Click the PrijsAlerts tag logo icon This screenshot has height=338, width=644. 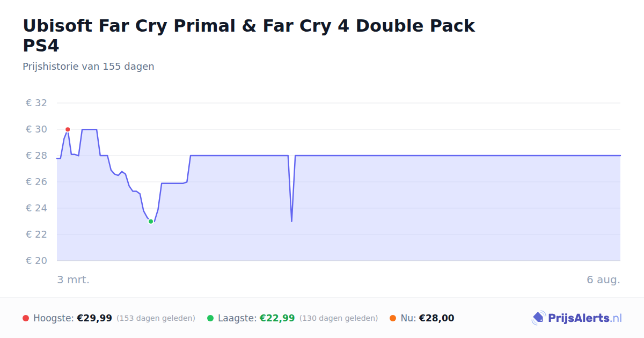538,318
